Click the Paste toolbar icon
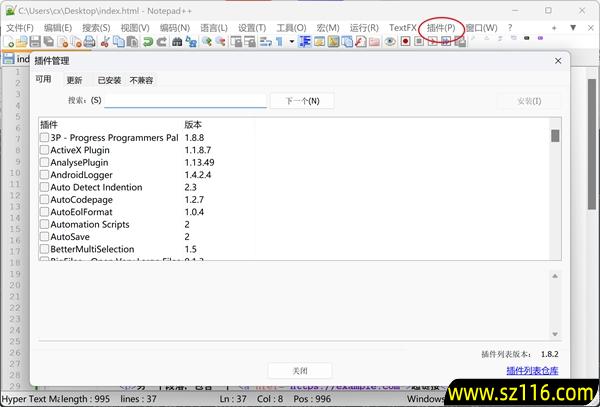The height and width of the screenshot is (407, 600). point(132,41)
